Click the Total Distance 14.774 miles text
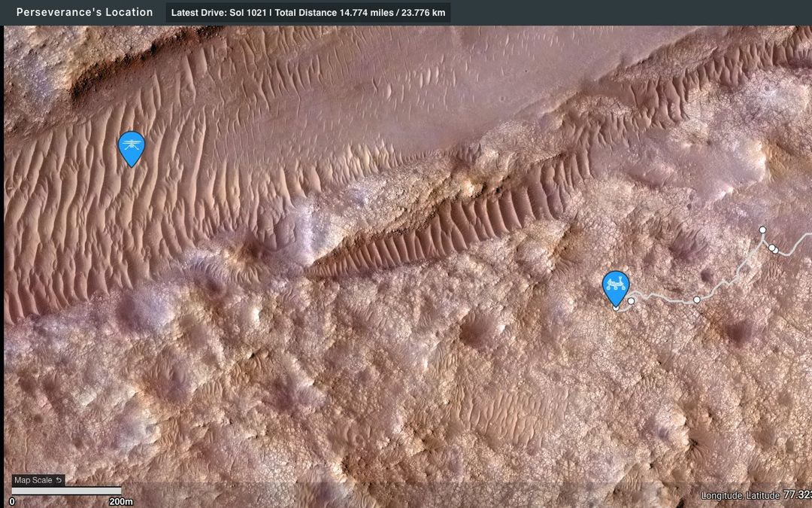Viewport: 812px width, 508px height. pyautogui.click(x=334, y=13)
